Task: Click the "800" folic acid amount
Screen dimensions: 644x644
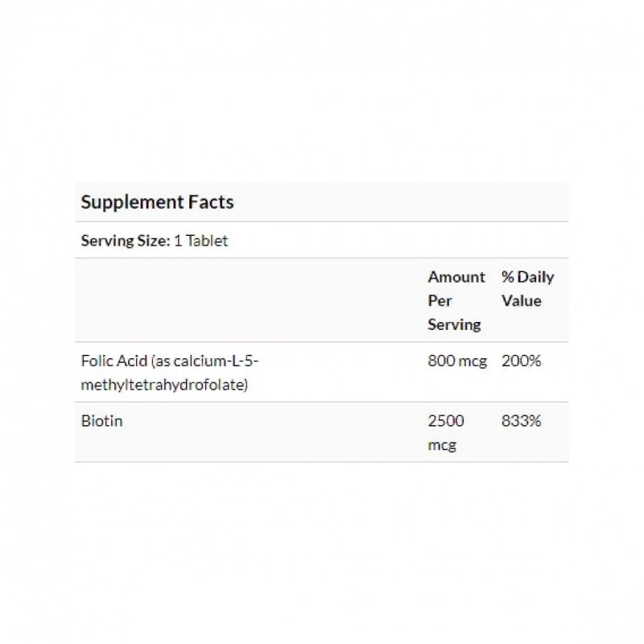Action: [x=440, y=361]
